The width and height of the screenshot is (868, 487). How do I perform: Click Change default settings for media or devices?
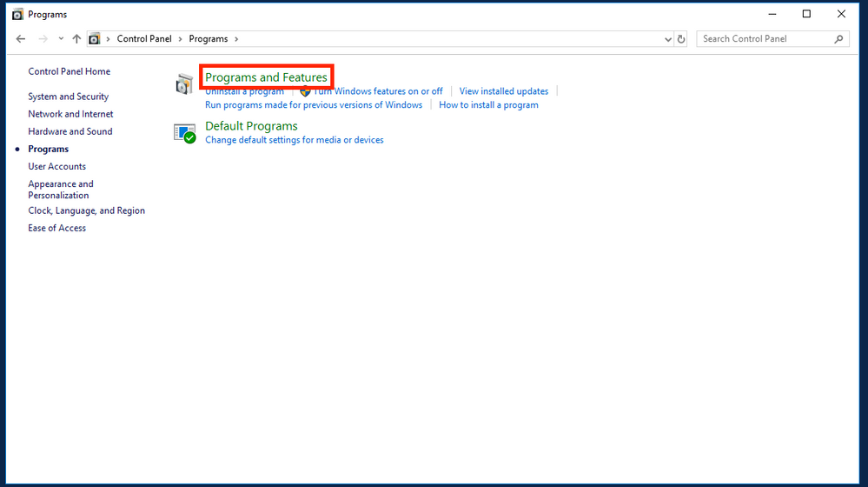(294, 140)
